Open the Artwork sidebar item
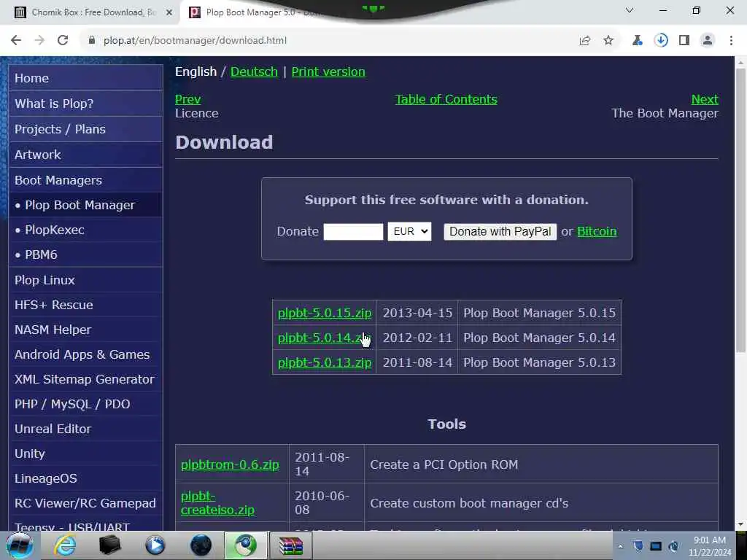 [86, 155]
